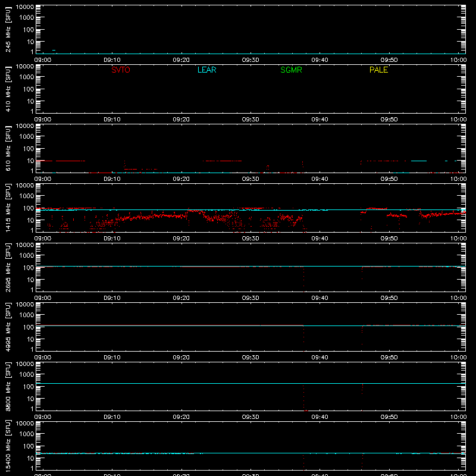
Task: Click 10:00 time label under 4995 MHz panel
Action: pyautogui.click(x=458, y=358)
